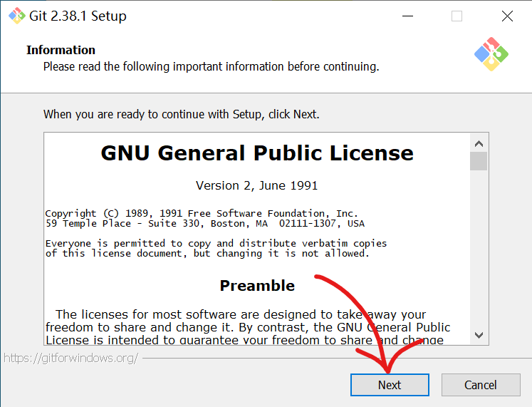Image resolution: width=532 pixels, height=407 pixels.
Task: Click the license scrollbar thumb
Action: (479, 161)
